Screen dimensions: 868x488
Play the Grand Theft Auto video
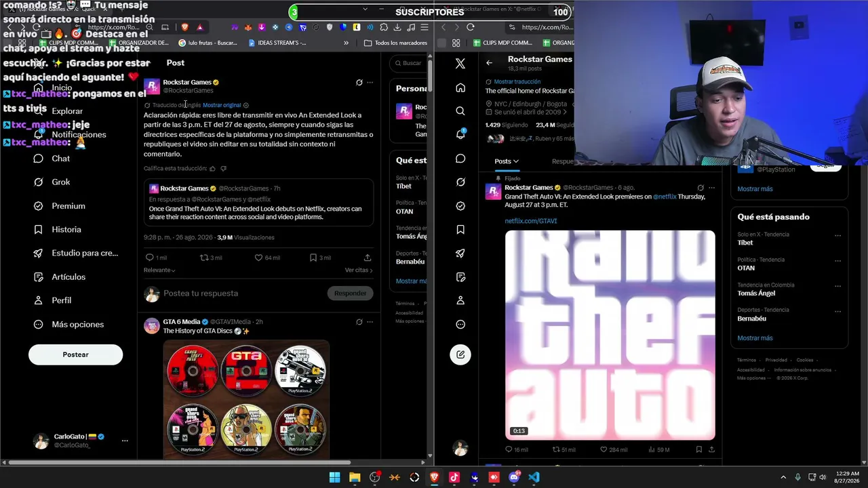[610, 335]
